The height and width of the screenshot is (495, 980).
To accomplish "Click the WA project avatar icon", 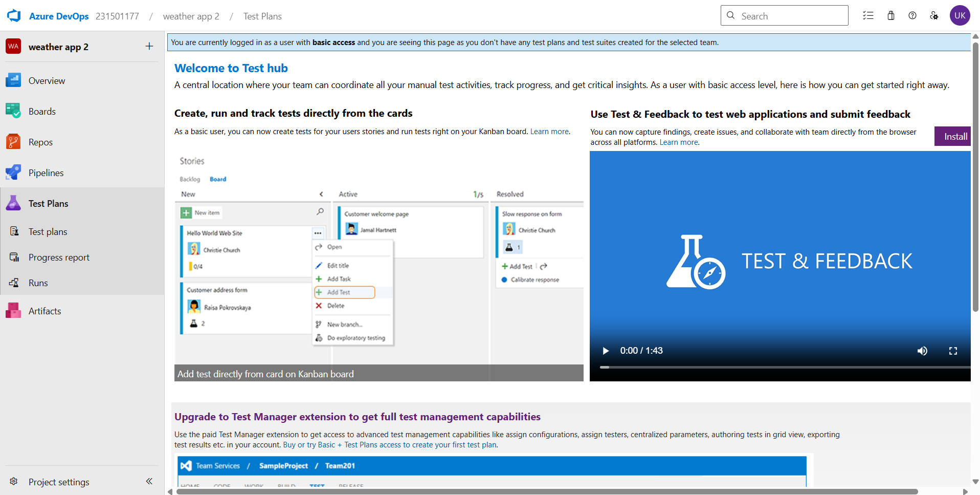I will (13, 47).
